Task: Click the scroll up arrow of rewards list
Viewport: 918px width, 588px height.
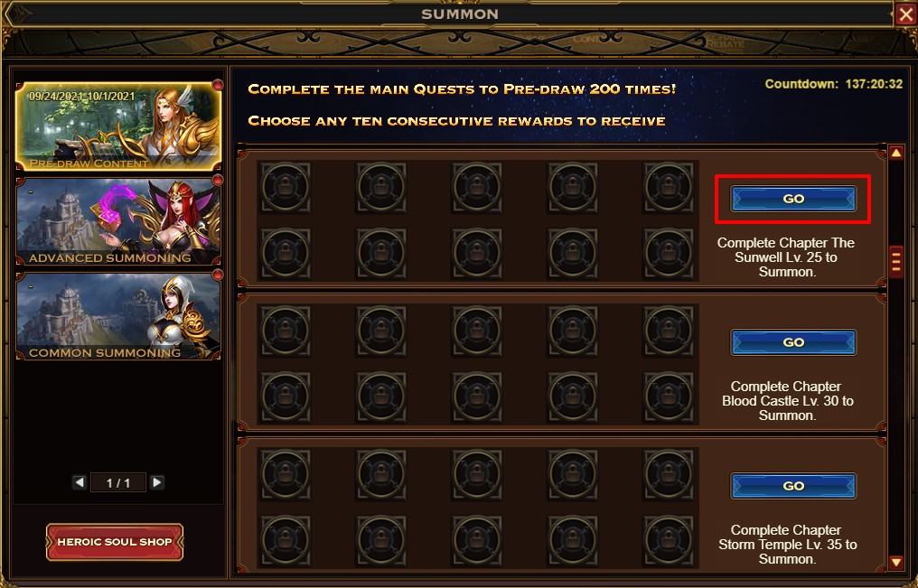Action: [895, 154]
